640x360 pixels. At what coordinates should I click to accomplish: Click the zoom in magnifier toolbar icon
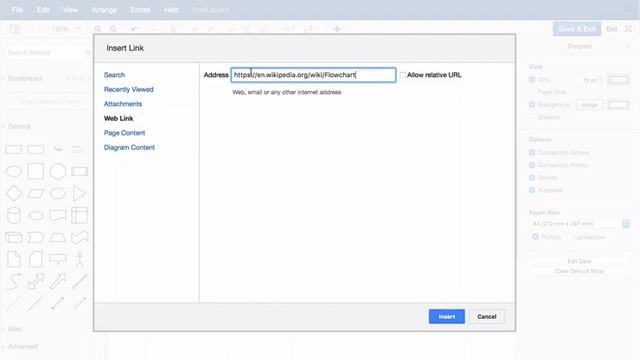98,29
